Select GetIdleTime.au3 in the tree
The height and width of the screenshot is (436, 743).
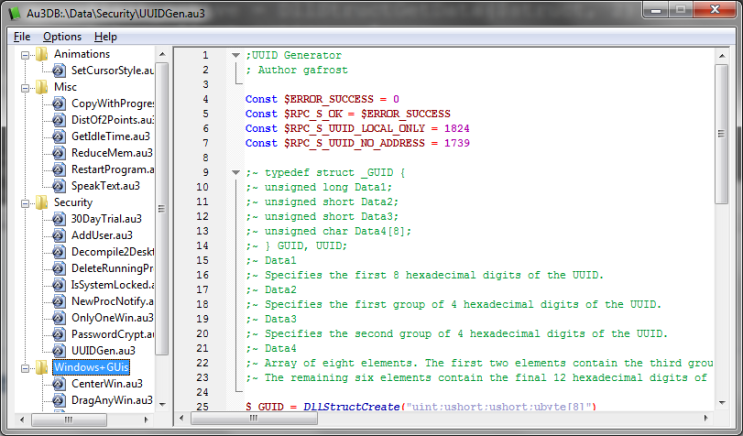110,136
